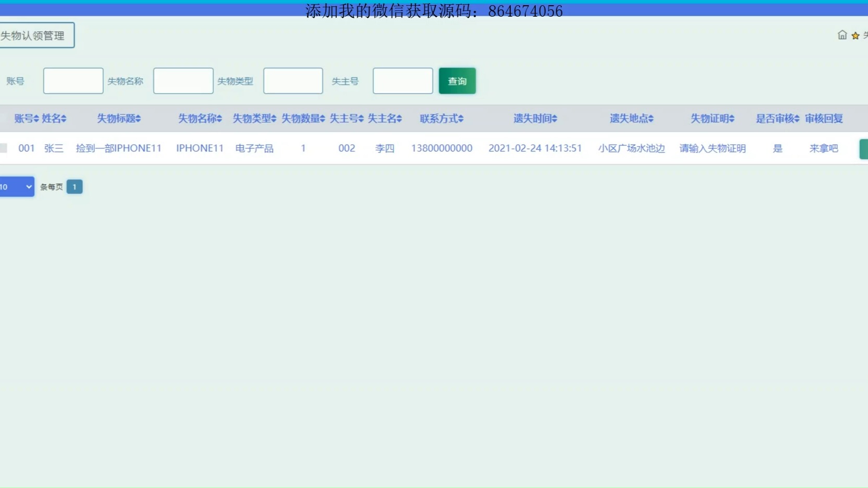The image size is (868, 488).
Task: Click the owner name cell 李四
Action: (385, 148)
